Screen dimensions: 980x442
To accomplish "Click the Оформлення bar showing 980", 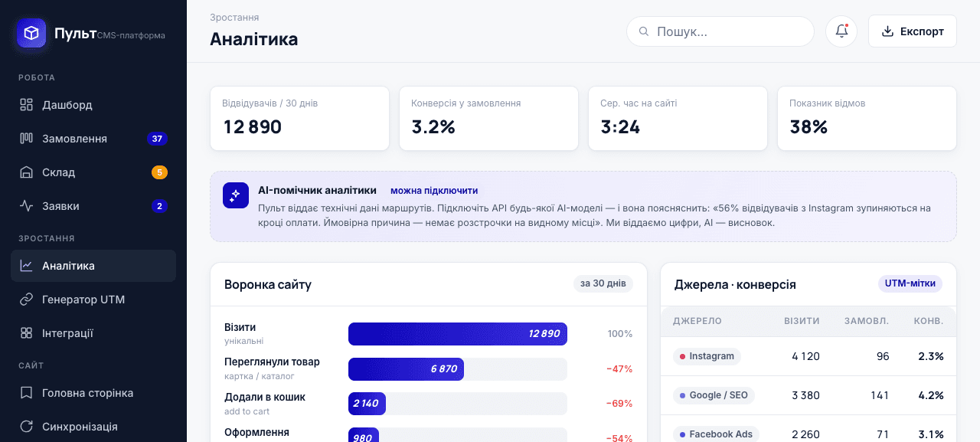I will (364, 435).
